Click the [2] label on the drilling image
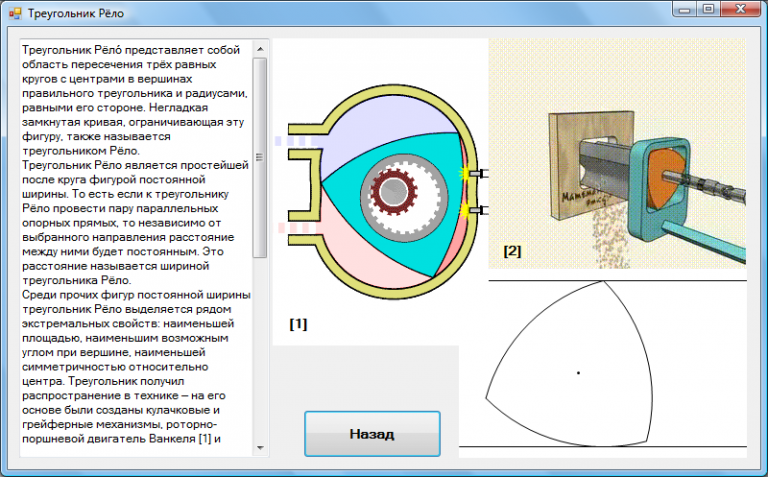The image size is (768, 477). pos(512,250)
